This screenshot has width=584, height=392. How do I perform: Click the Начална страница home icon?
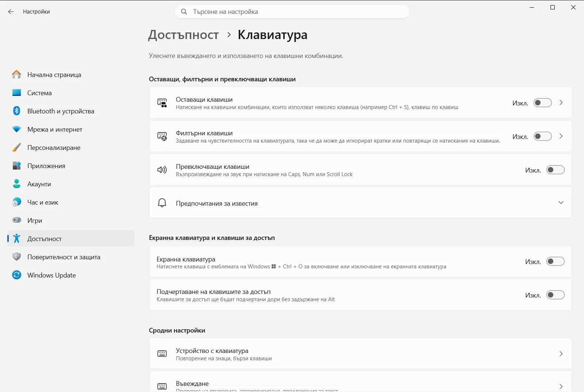tap(16, 74)
